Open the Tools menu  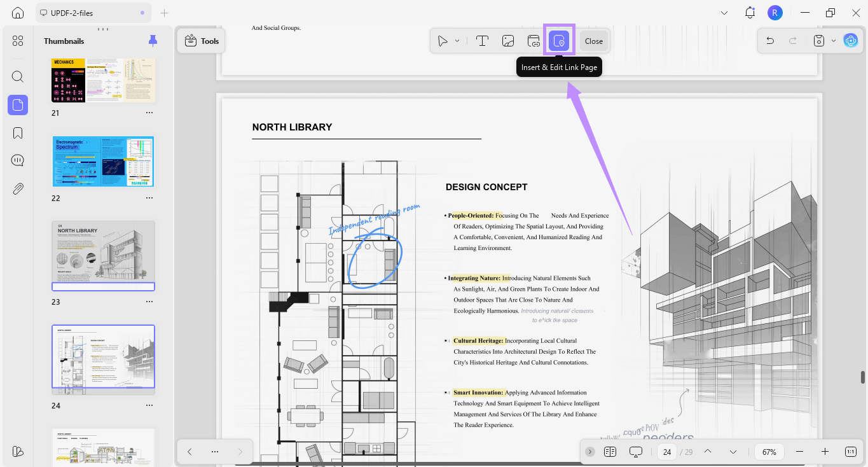pyautogui.click(x=202, y=41)
